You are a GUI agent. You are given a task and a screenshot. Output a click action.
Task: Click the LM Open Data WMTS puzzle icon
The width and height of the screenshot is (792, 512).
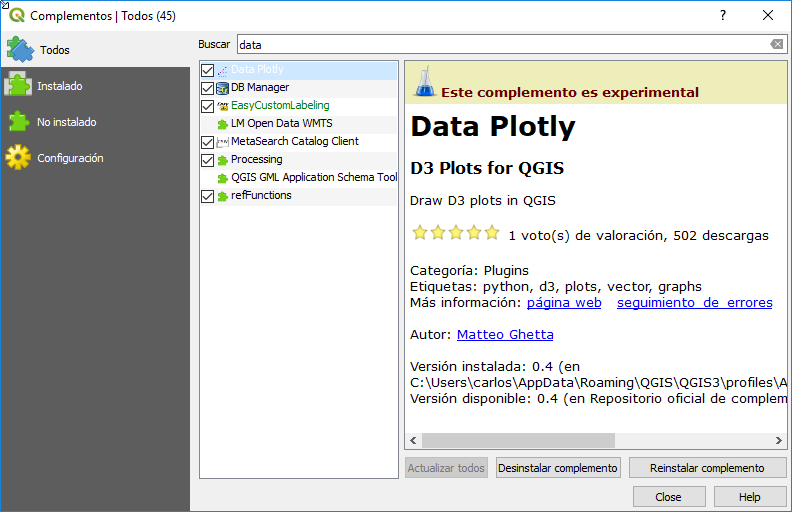click(x=222, y=124)
